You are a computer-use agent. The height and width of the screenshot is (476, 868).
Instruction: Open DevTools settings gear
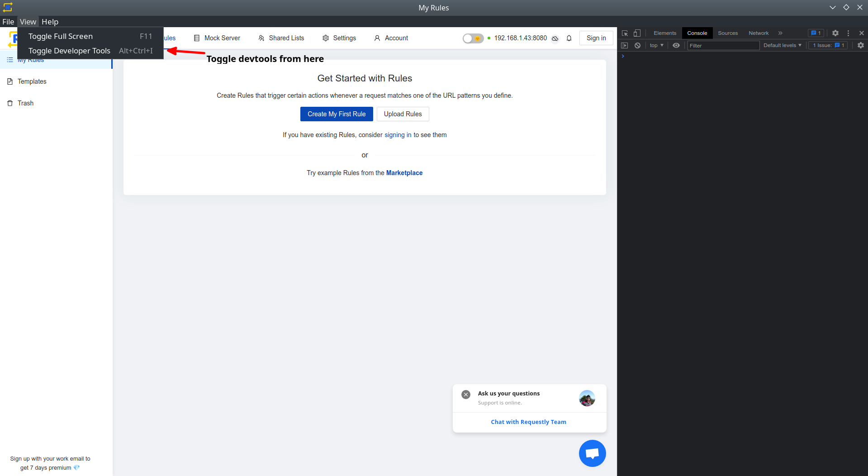click(835, 33)
